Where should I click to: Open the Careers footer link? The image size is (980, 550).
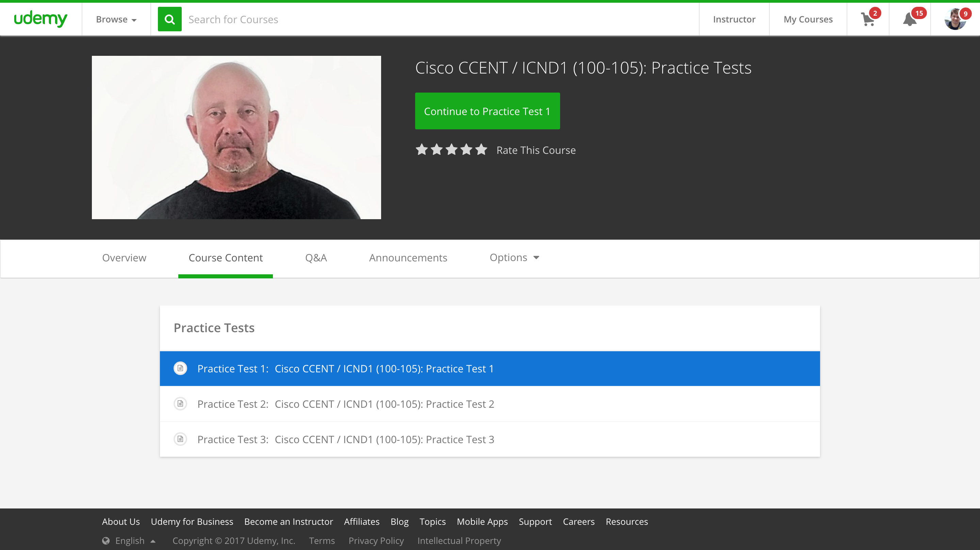point(578,521)
